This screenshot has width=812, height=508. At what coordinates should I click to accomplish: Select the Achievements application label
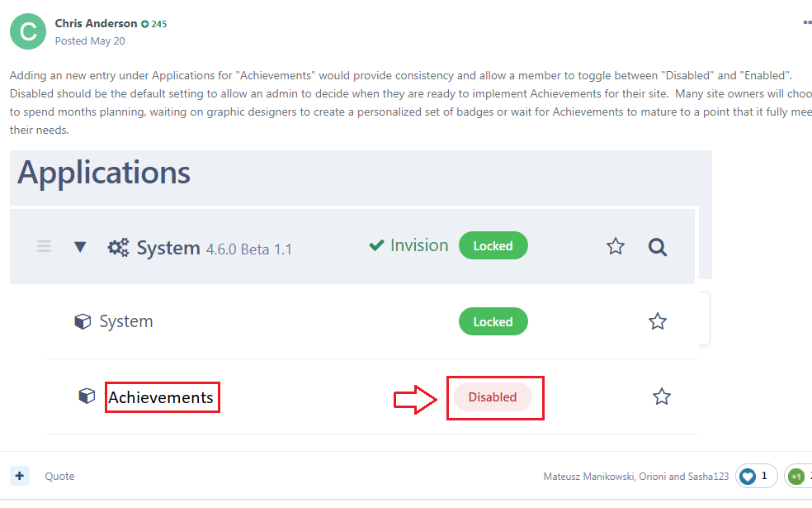[162, 397]
